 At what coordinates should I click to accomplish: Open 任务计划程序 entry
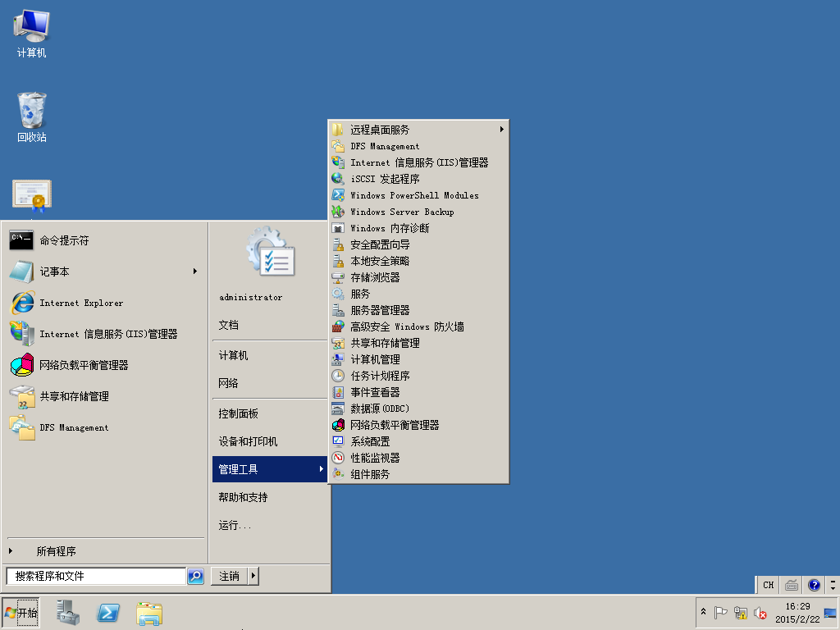418,376
